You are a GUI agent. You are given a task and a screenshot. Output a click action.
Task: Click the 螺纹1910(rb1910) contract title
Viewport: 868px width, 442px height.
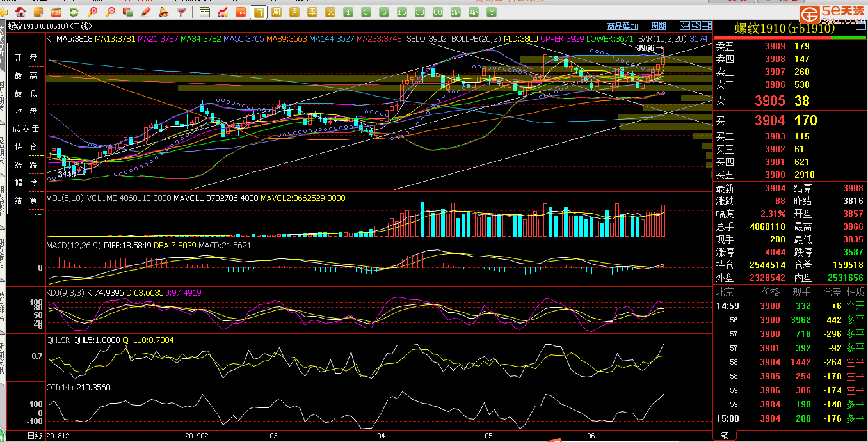coord(784,28)
